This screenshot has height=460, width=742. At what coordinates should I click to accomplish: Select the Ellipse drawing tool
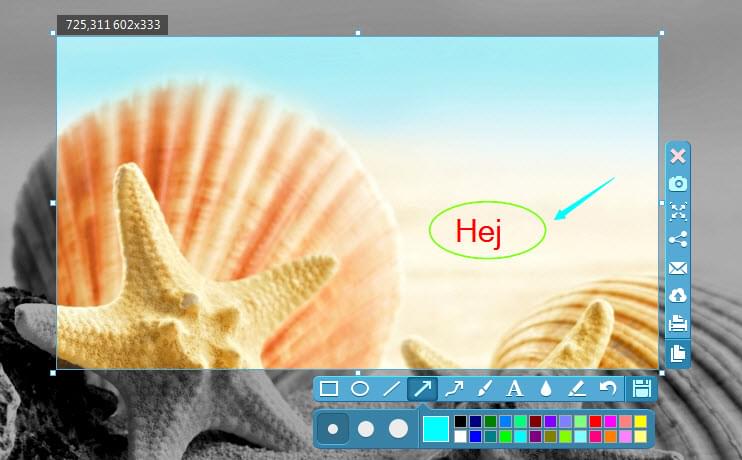pos(360,389)
